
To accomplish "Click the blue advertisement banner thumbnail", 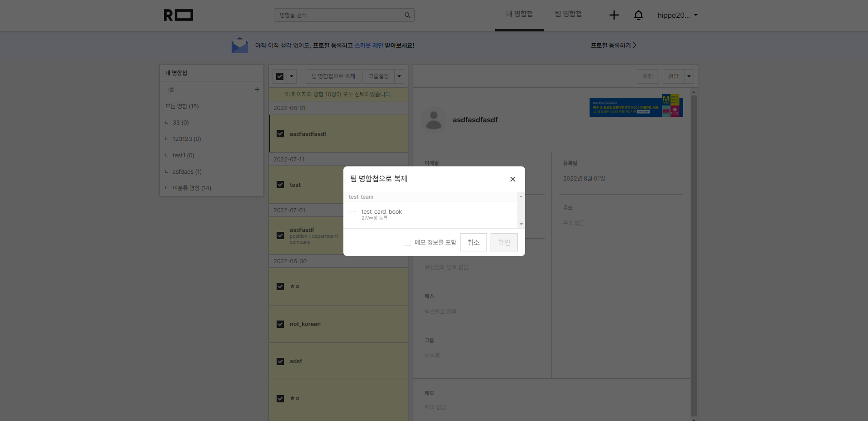I will [x=636, y=106].
